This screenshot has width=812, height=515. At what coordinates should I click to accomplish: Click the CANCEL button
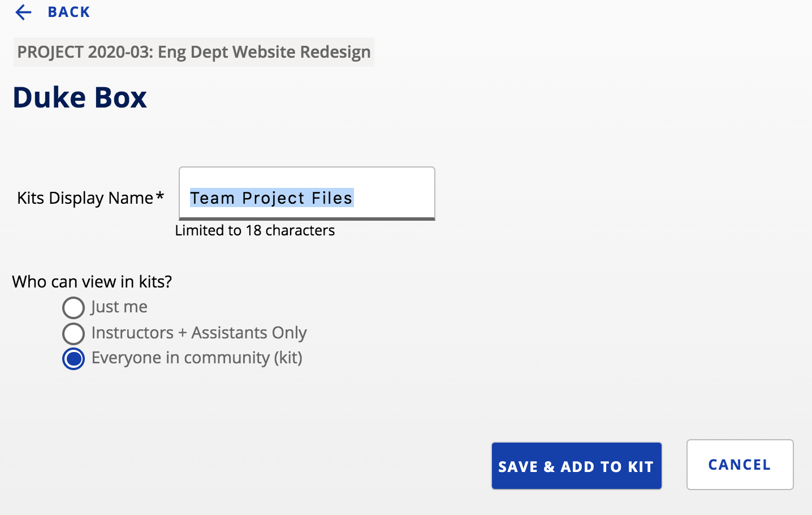(740, 465)
